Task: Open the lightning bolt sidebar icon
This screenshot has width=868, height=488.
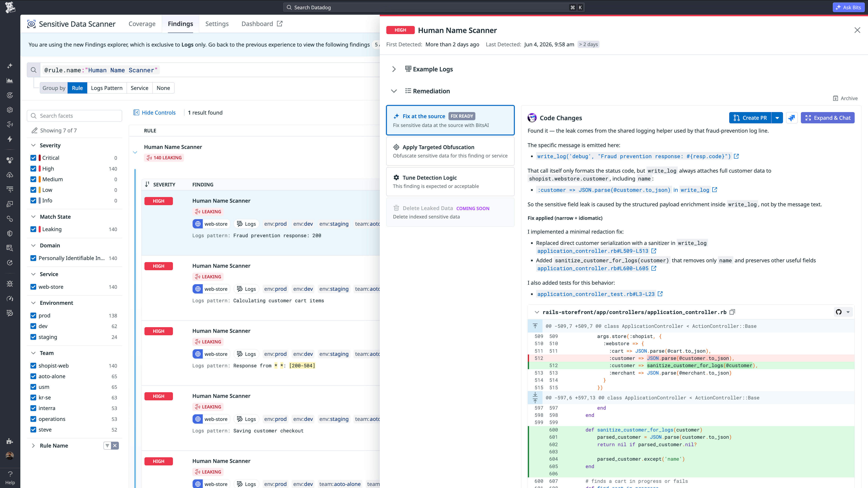Action: click(10, 139)
